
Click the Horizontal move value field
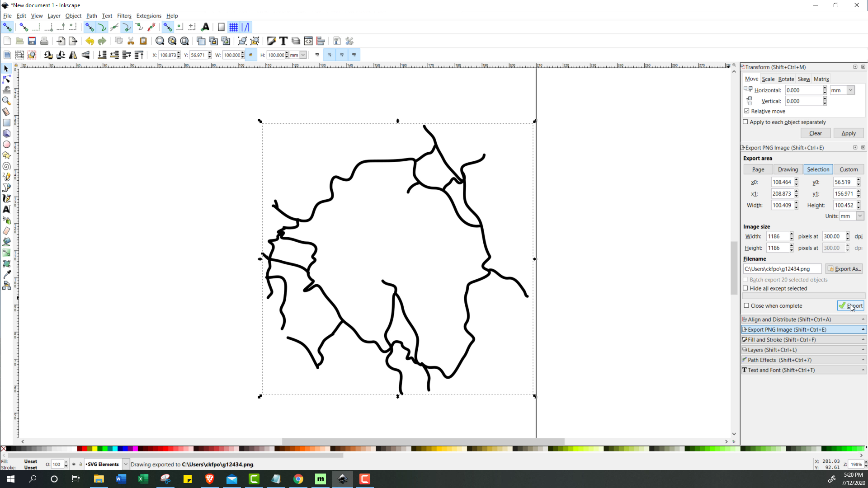803,90
